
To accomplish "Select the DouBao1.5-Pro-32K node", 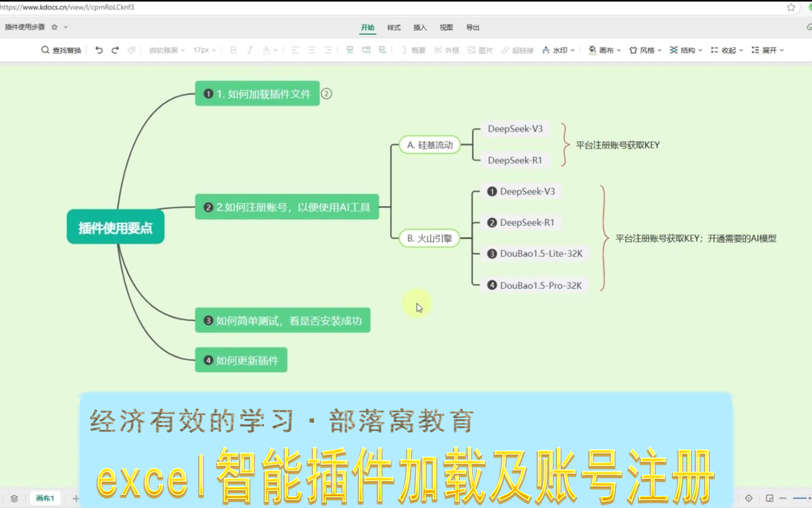I will point(535,285).
